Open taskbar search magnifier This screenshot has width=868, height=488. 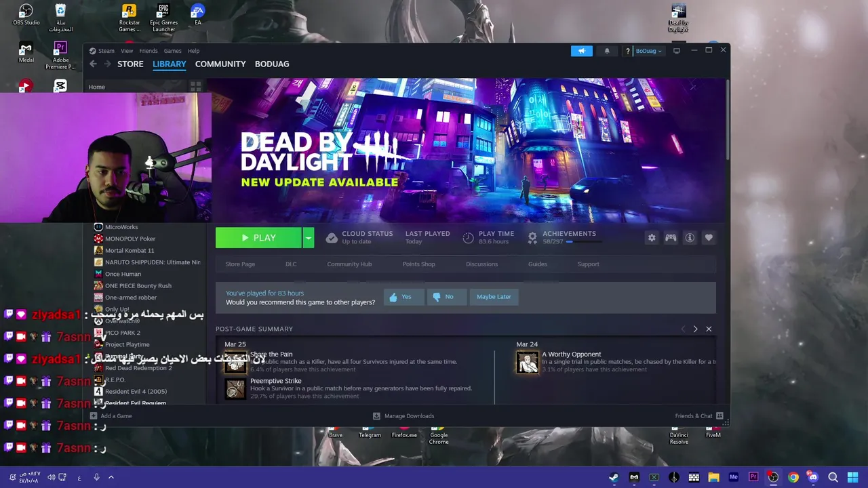tap(833, 477)
